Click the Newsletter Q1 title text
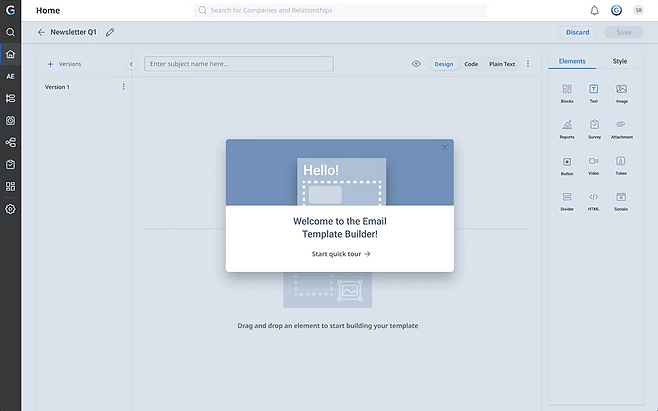The height and width of the screenshot is (411, 658). click(73, 32)
